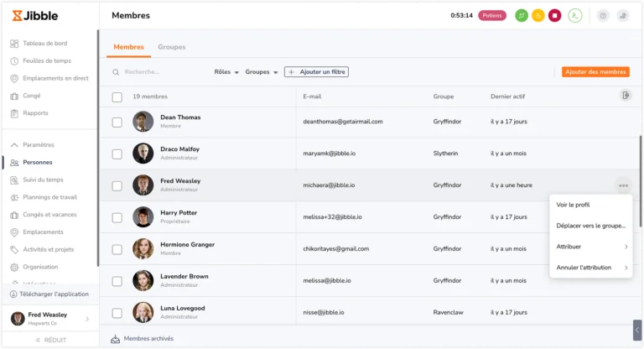
Task: Check Fred Weasley row checkbox
Action: (117, 185)
